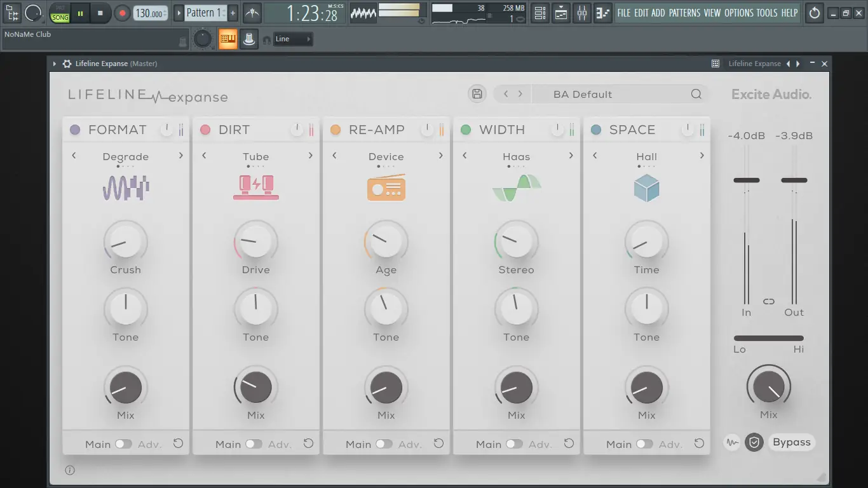This screenshot has height=488, width=868.
Task: Click the Bypass button
Action: [x=792, y=442]
